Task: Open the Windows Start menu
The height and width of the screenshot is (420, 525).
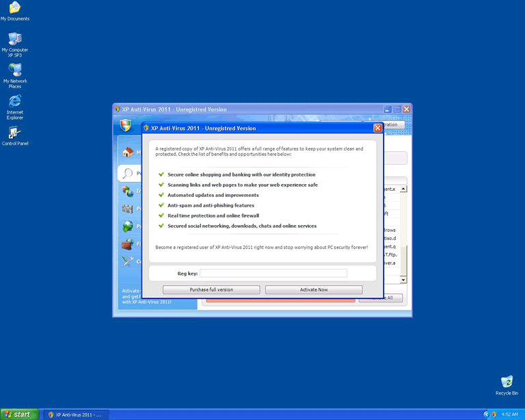Action: (20, 414)
